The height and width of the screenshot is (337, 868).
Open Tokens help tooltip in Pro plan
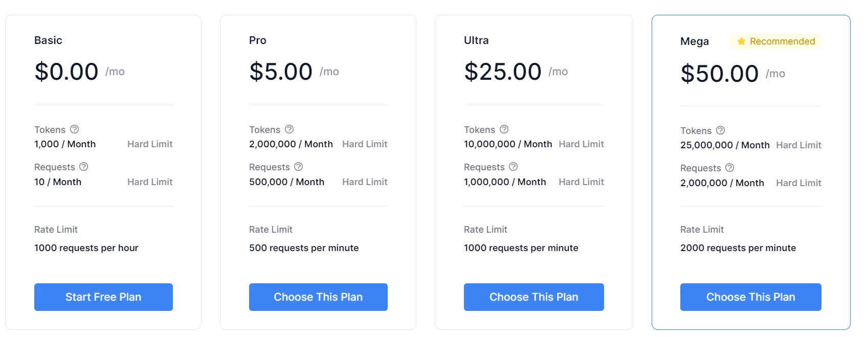click(x=290, y=129)
